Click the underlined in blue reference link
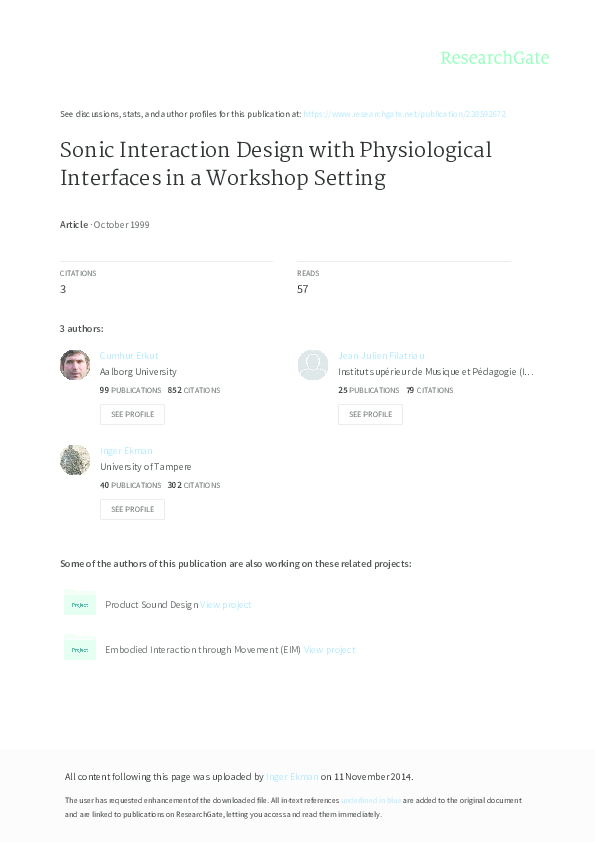The image size is (595, 842). tap(369, 800)
